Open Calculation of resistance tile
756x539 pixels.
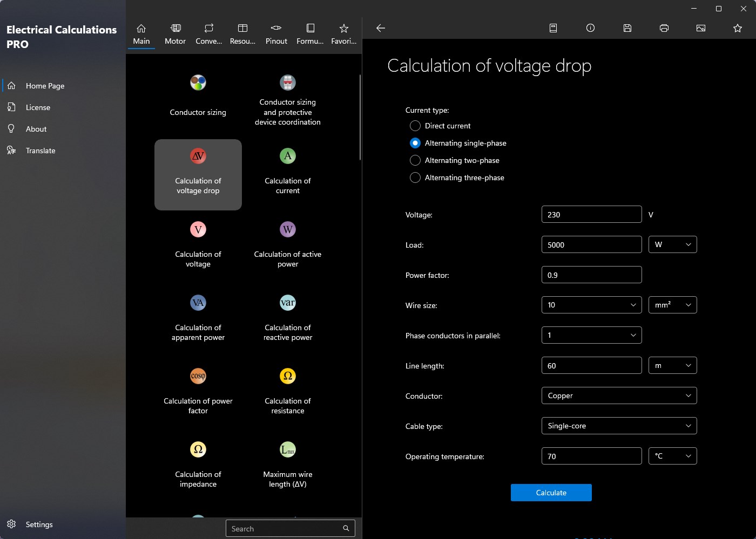tap(288, 394)
